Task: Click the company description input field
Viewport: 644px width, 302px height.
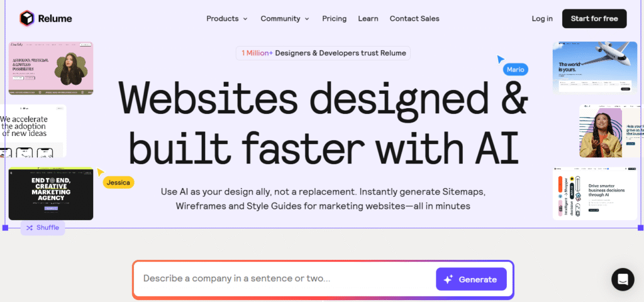Action: click(283, 279)
